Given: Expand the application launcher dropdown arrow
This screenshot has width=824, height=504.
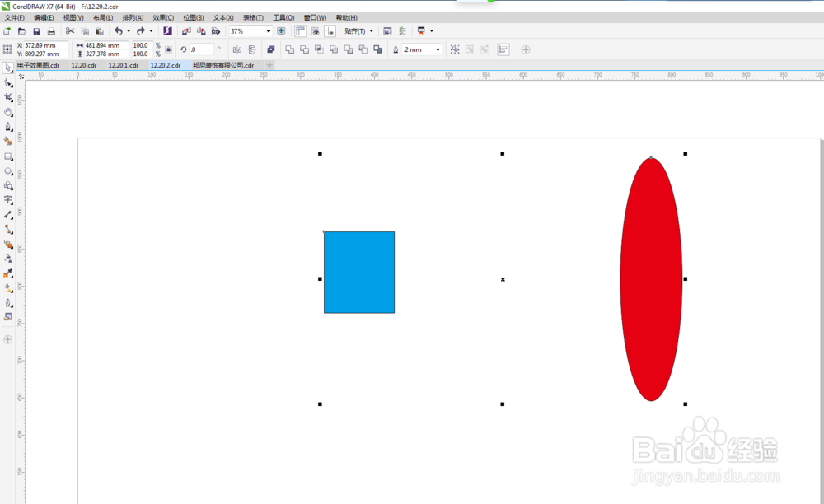Looking at the screenshot, I should (x=432, y=31).
